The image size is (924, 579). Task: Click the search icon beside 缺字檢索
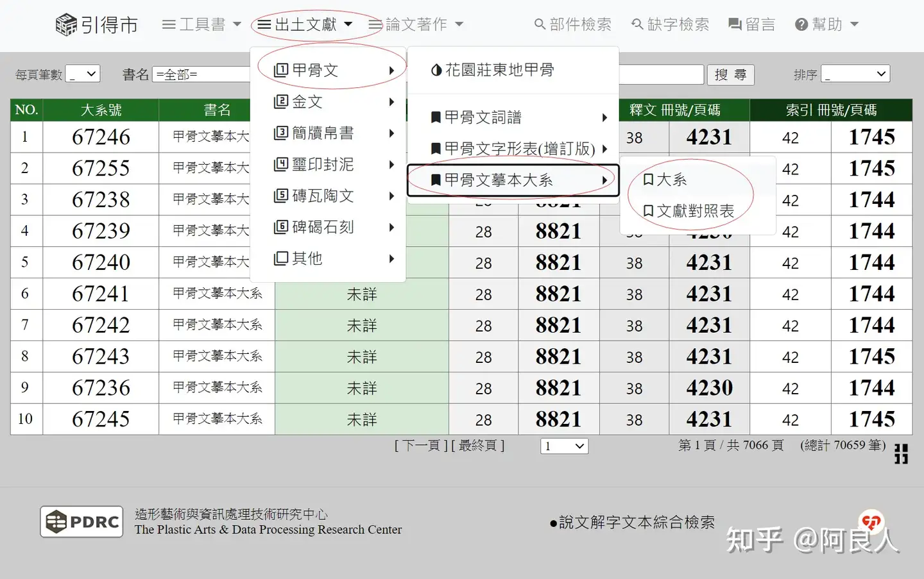637,24
